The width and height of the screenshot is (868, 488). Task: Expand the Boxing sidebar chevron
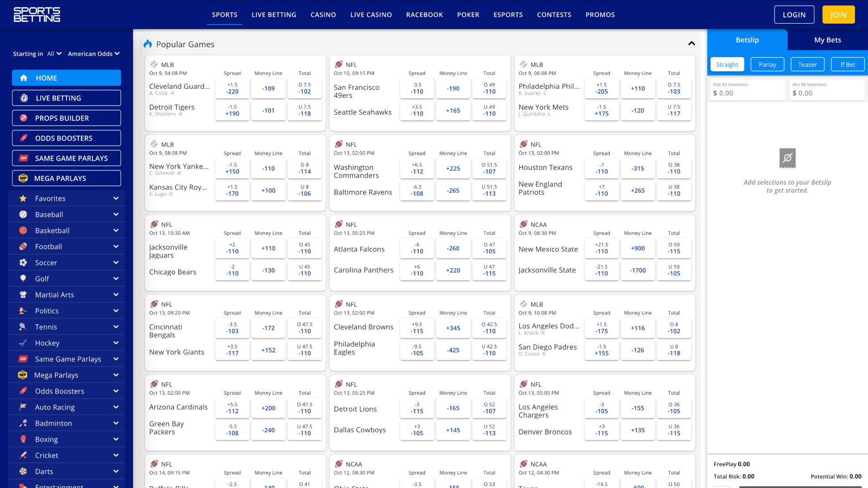[x=116, y=439]
